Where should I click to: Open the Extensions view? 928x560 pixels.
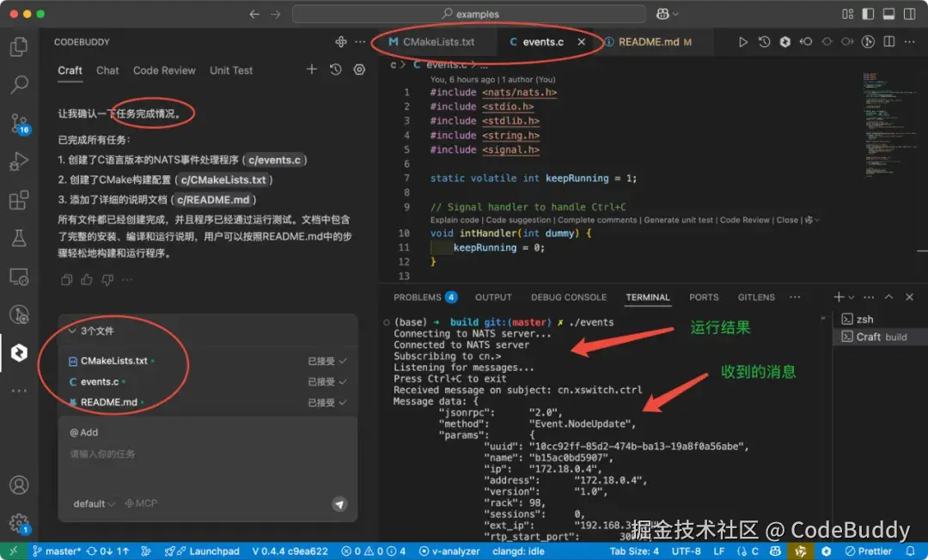click(19, 200)
